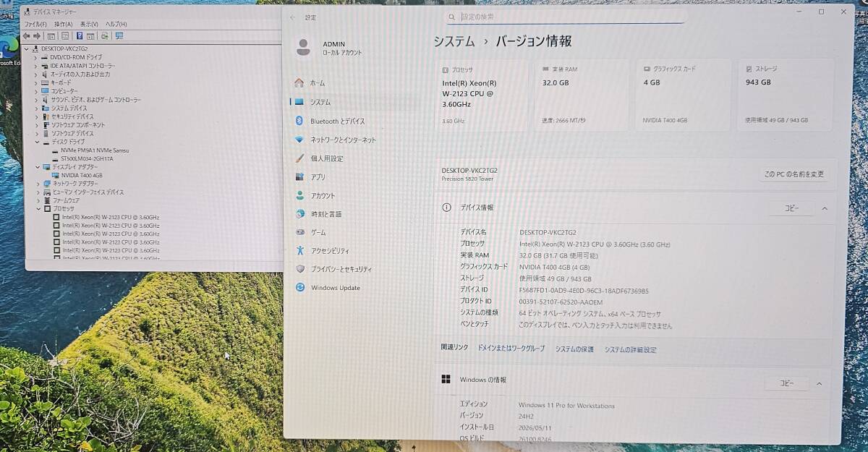The width and height of the screenshot is (868, 452).
Task: Click the product ID 00391-52107-62520-AAOEM
Action: tap(561, 302)
